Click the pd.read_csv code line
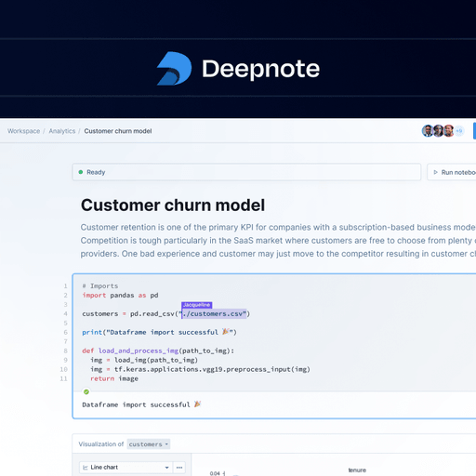Image resolution: width=476 pixels, height=476 pixels. coord(166,314)
